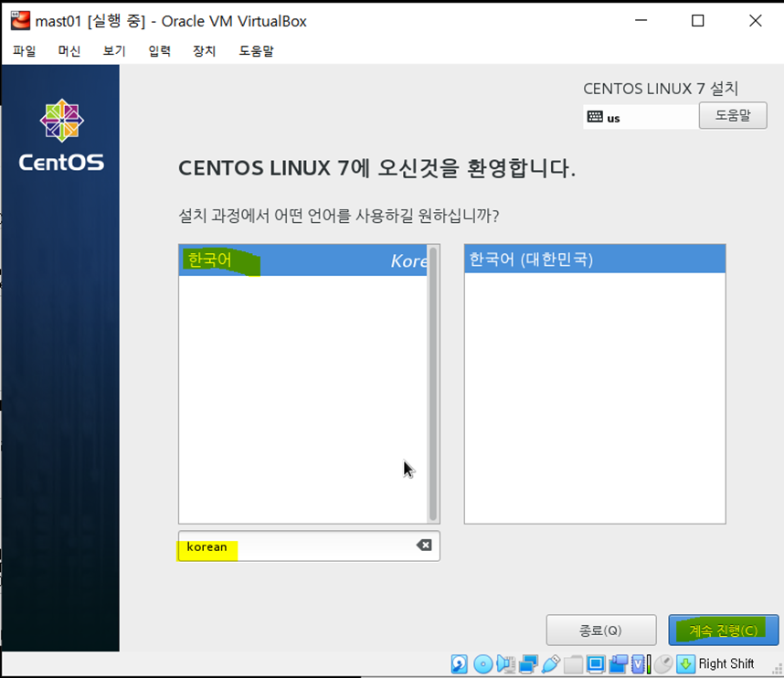
Task: Click the us keyboard layout indicator
Action: tap(641, 117)
